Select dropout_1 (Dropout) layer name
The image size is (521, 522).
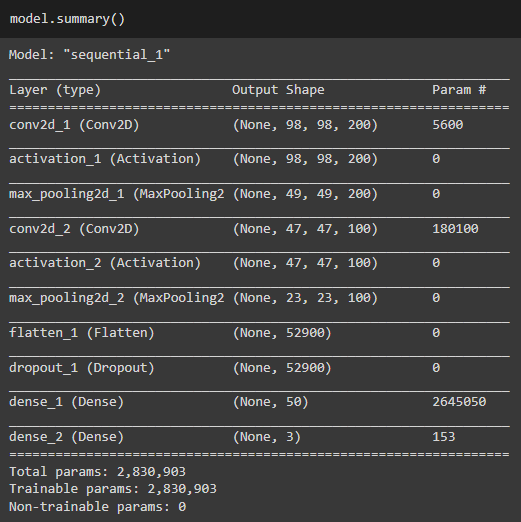pos(82,368)
